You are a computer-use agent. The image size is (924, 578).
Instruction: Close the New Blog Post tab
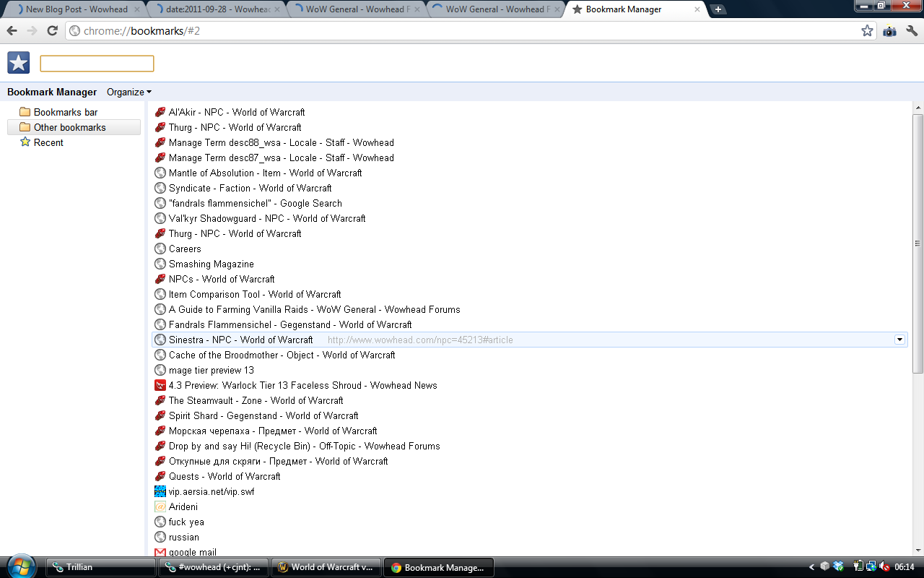pyautogui.click(x=136, y=9)
